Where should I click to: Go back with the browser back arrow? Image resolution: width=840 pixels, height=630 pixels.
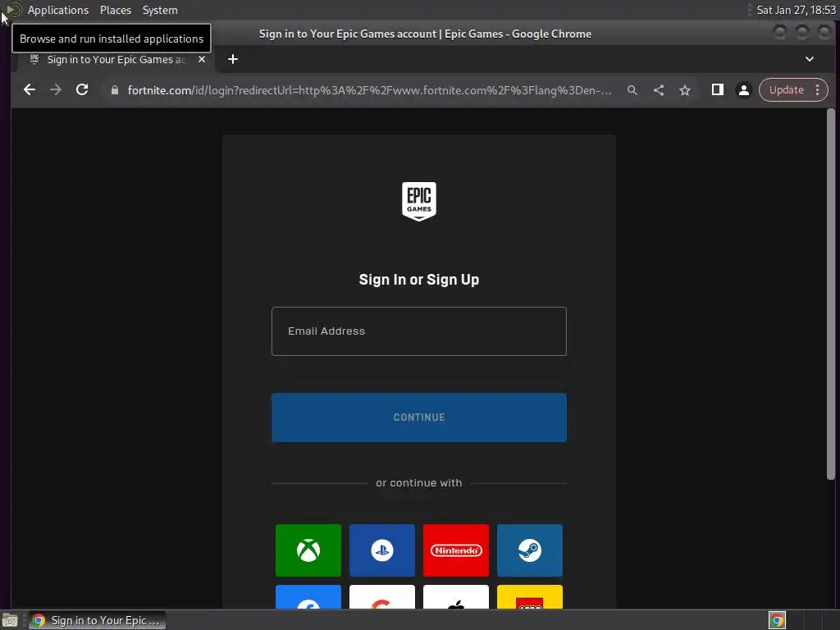(x=30, y=90)
